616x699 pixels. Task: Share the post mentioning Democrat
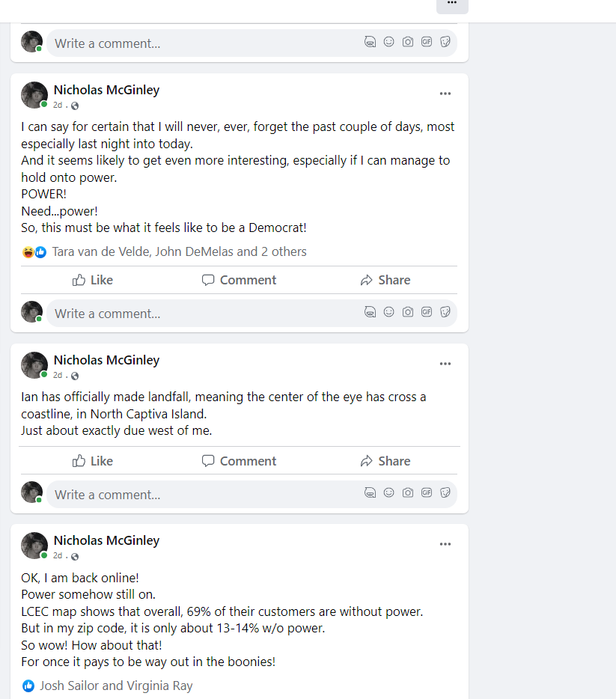pos(385,280)
